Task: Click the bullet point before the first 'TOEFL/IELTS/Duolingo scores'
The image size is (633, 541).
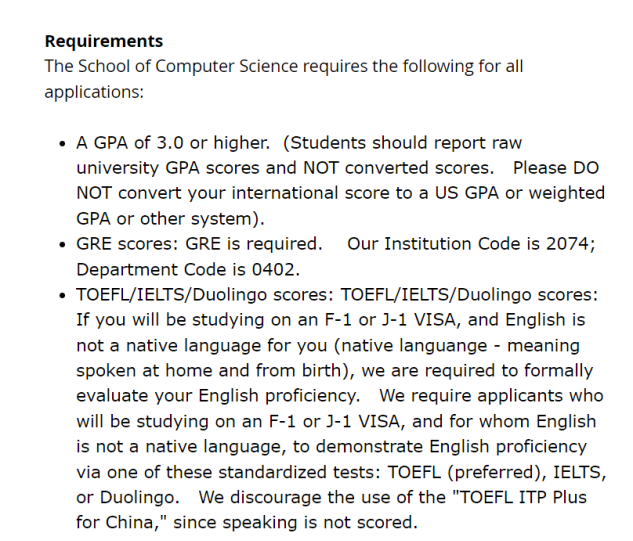Action: [x=62, y=296]
